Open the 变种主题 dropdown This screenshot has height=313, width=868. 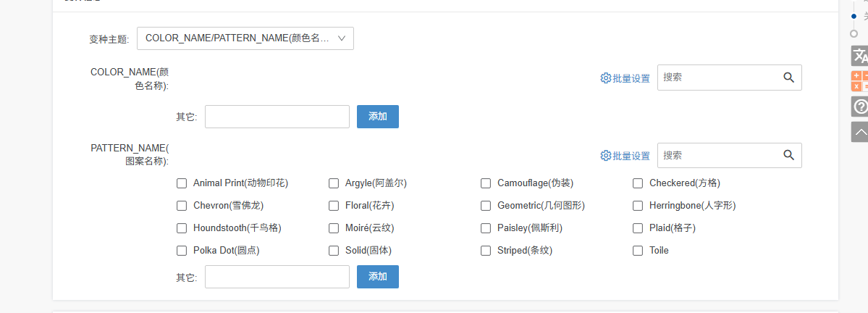point(245,38)
